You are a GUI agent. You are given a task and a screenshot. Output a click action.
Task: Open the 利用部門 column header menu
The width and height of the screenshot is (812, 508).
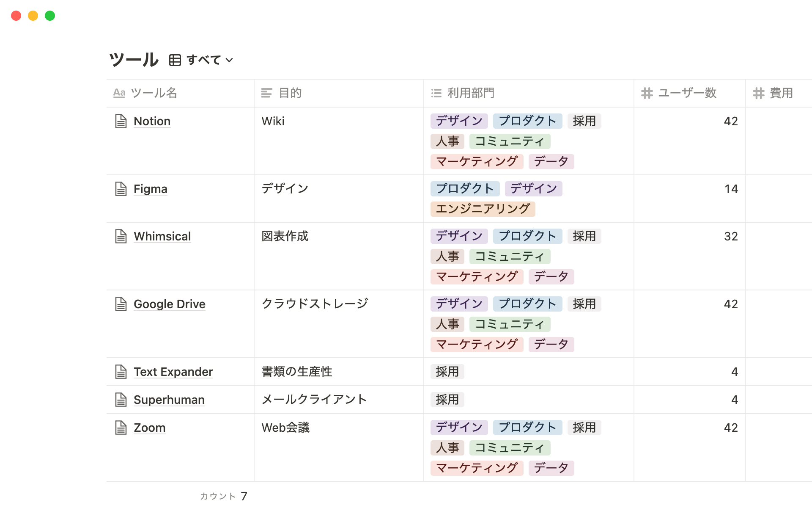(470, 93)
